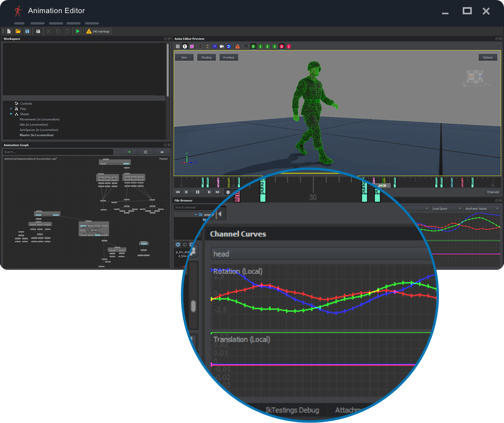Open a file using the folder icon
Image resolution: width=504 pixels, height=423 pixels.
coord(18,31)
